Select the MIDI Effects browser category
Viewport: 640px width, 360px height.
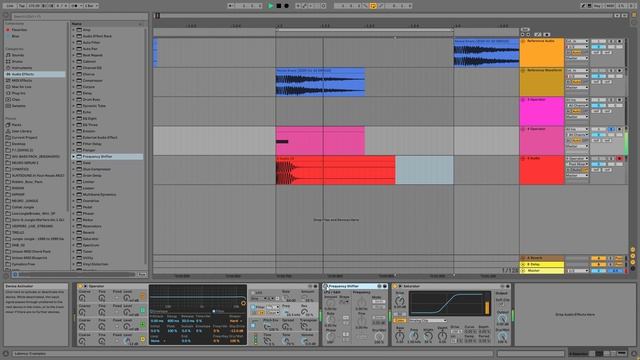click(22, 80)
